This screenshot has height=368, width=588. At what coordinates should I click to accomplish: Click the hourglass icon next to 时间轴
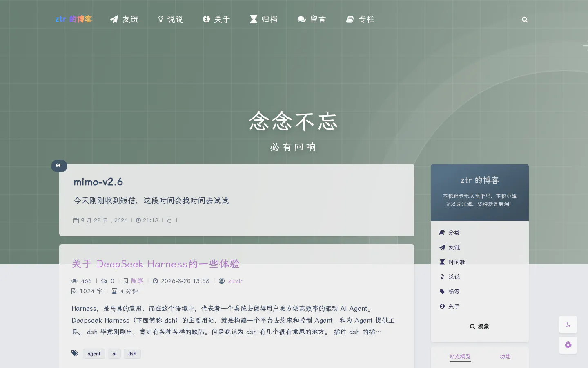click(x=442, y=262)
